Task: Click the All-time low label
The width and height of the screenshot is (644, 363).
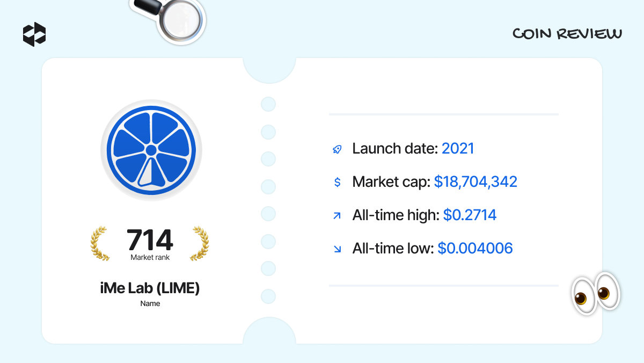Action: (393, 249)
